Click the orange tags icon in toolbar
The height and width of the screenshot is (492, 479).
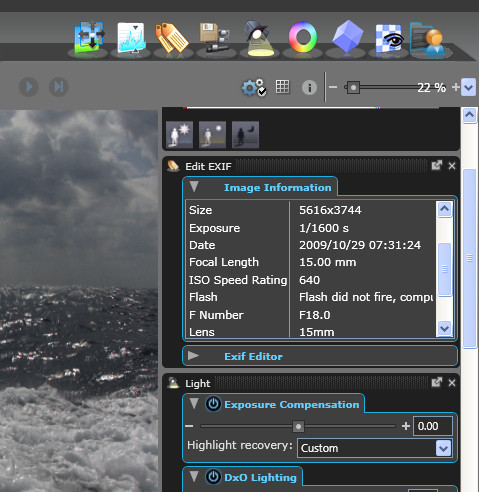pos(172,38)
